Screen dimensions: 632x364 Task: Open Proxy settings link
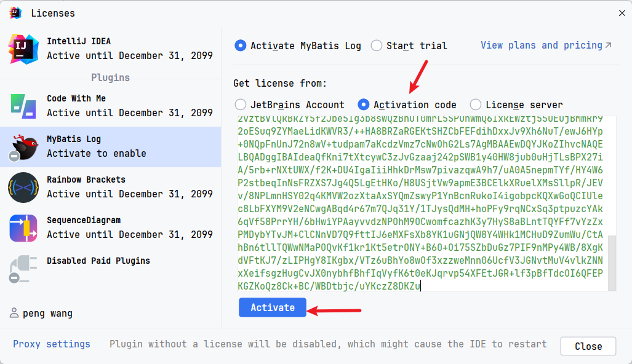pyautogui.click(x=52, y=344)
